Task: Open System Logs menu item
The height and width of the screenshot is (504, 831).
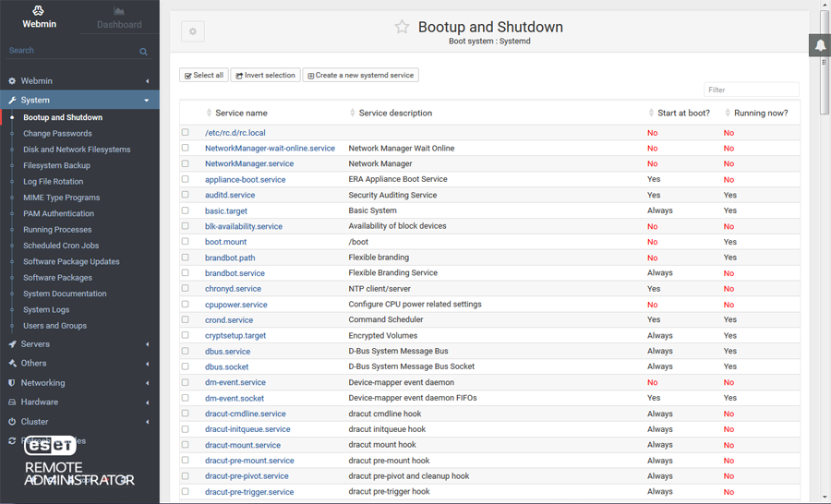Action: click(x=46, y=309)
